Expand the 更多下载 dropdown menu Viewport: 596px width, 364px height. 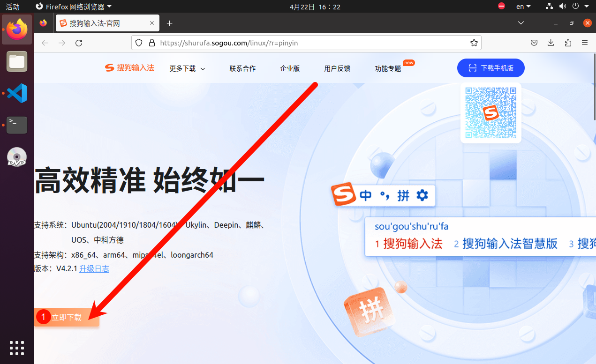[188, 68]
